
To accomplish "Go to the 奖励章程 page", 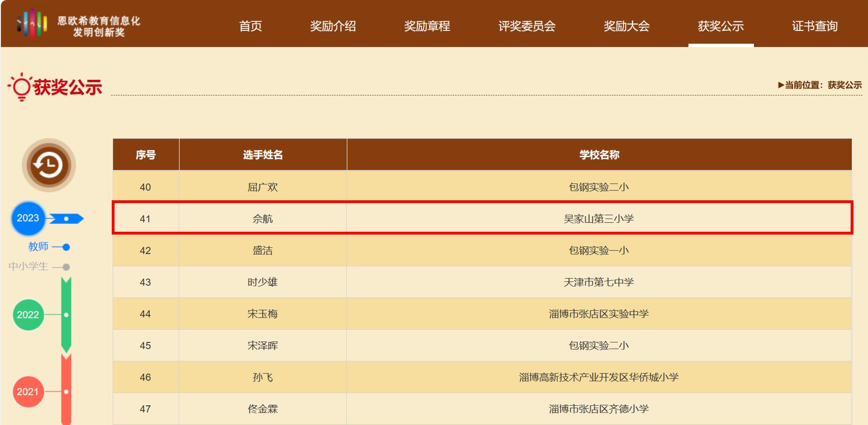I will [427, 26].
